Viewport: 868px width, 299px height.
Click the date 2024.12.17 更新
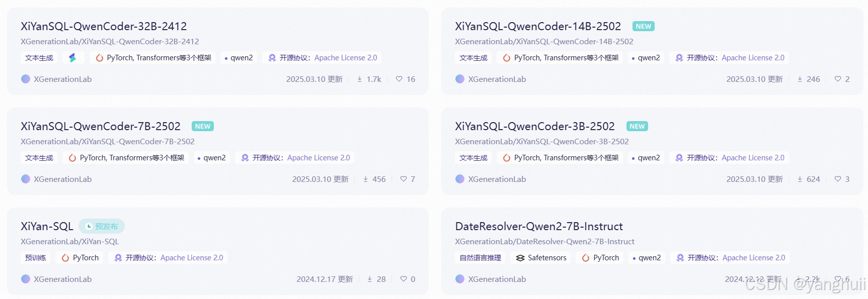[325, 279]
